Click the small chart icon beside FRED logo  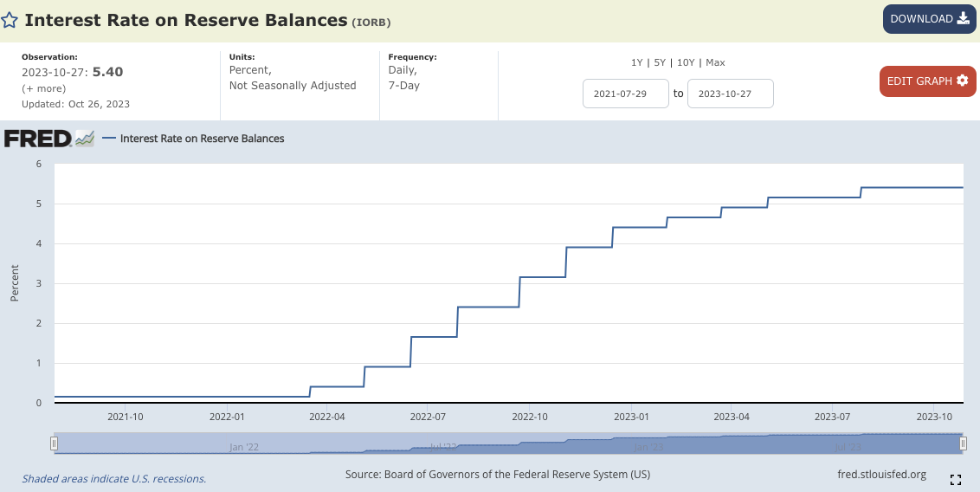coord(84,139)
